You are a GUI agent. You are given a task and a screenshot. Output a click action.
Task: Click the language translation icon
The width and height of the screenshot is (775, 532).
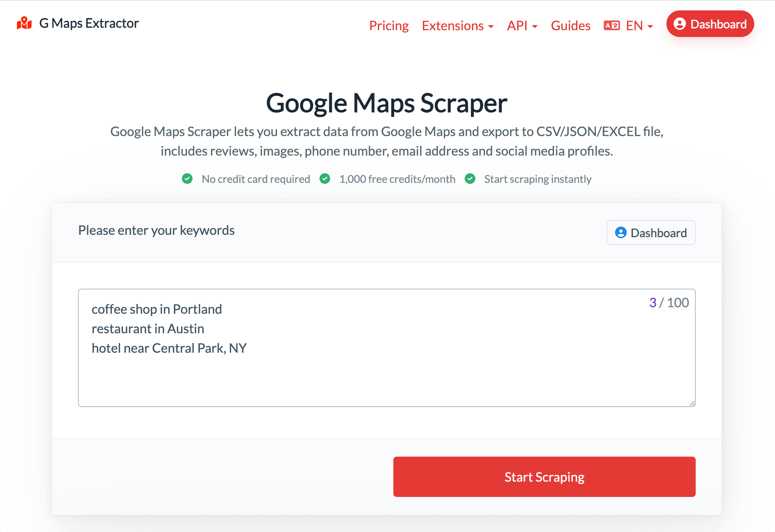pyautogui.click(x=611, y=25)
